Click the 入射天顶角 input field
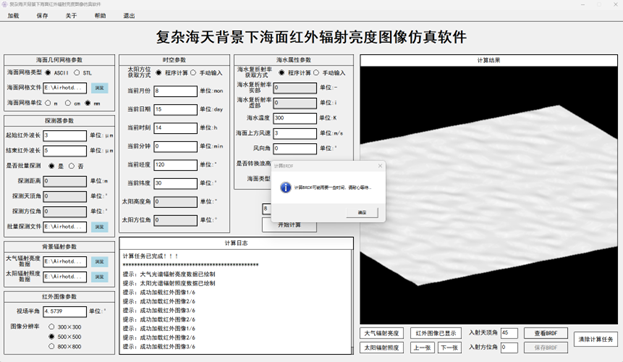The image size is (623, 362). [509, 333]
